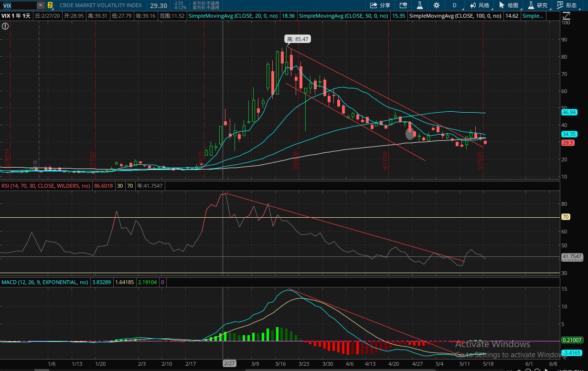Open the Style (风格) dropdown menu
The height and width of the screenshot is (371, 588).
[480, 5]
